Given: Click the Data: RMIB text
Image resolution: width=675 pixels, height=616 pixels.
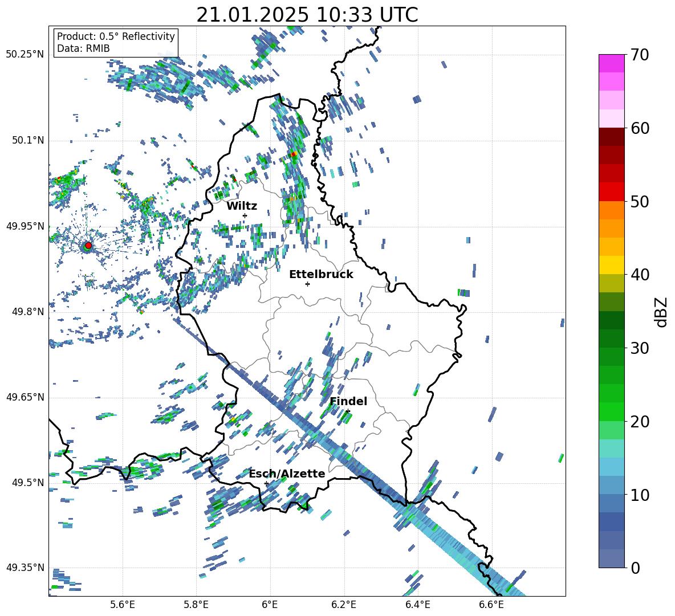Looking at the screenshot, I should pyautogui.click(x=83, y=48).
